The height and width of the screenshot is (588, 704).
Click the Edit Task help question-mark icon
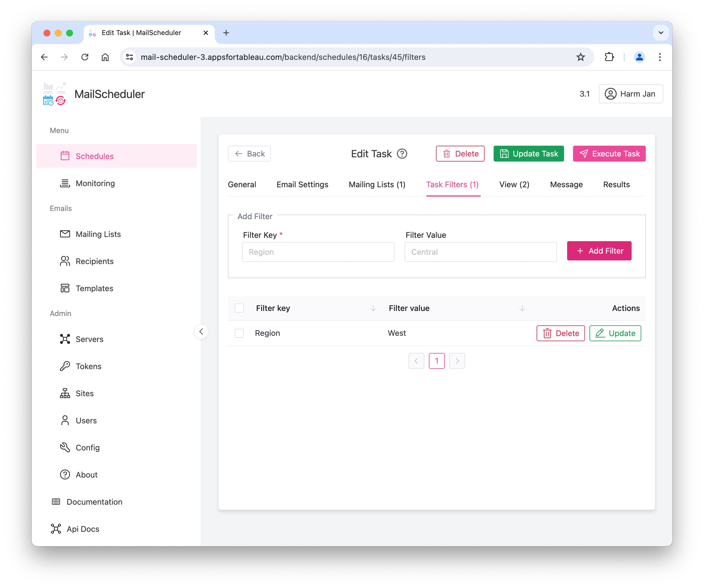point(402,154)
